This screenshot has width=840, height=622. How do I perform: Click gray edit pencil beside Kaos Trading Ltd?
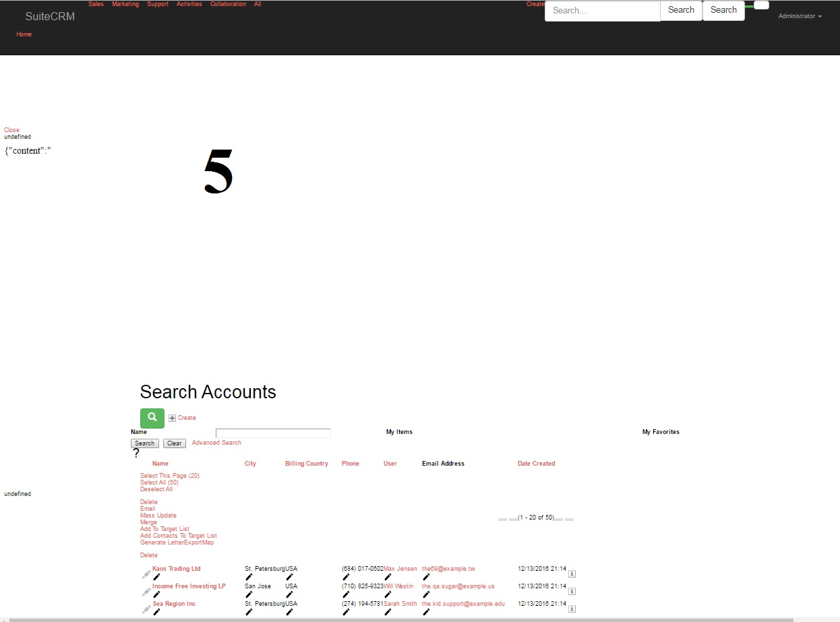146,574
